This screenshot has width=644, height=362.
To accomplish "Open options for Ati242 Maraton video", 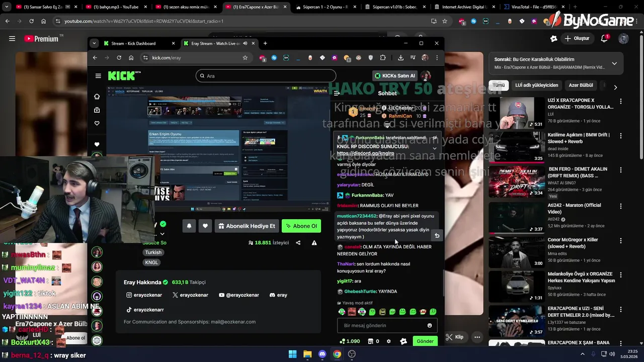I will point(620,206).
